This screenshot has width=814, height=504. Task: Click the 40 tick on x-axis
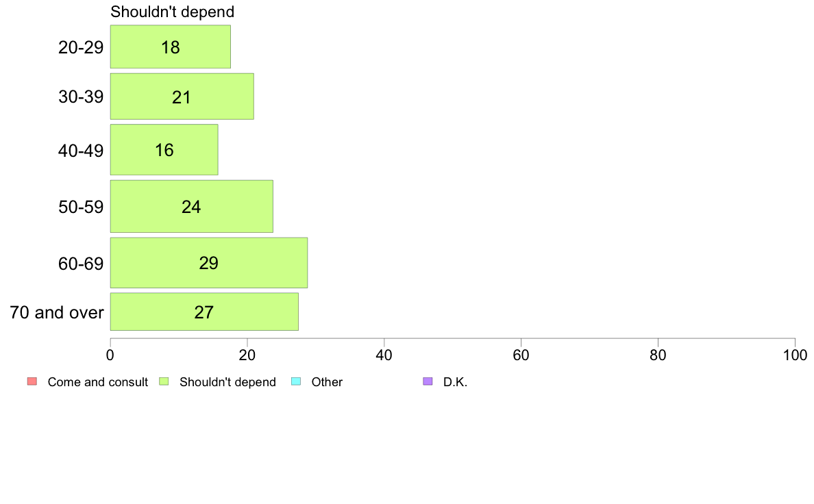384,355
